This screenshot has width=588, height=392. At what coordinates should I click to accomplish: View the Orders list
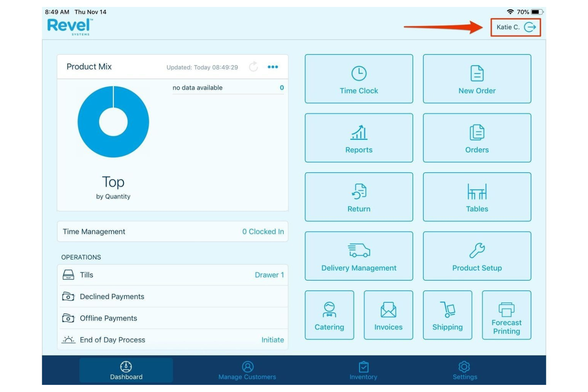point(477,138)
